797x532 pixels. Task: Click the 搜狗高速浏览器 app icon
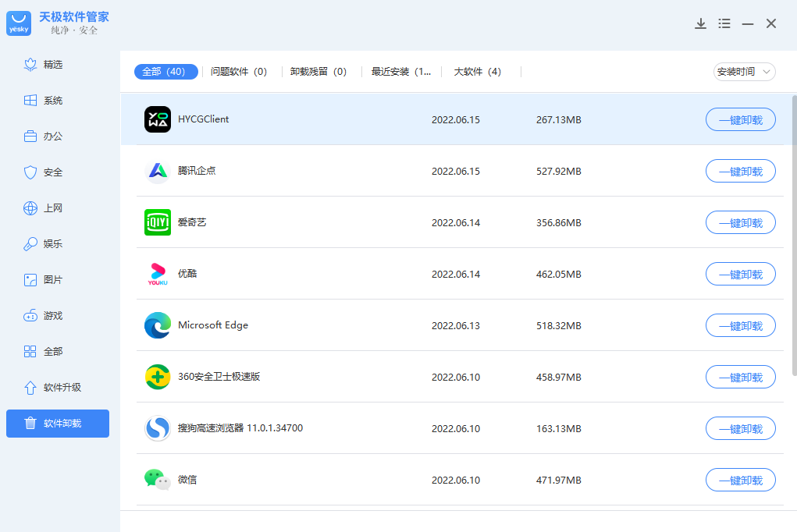(x=158, y=428)
